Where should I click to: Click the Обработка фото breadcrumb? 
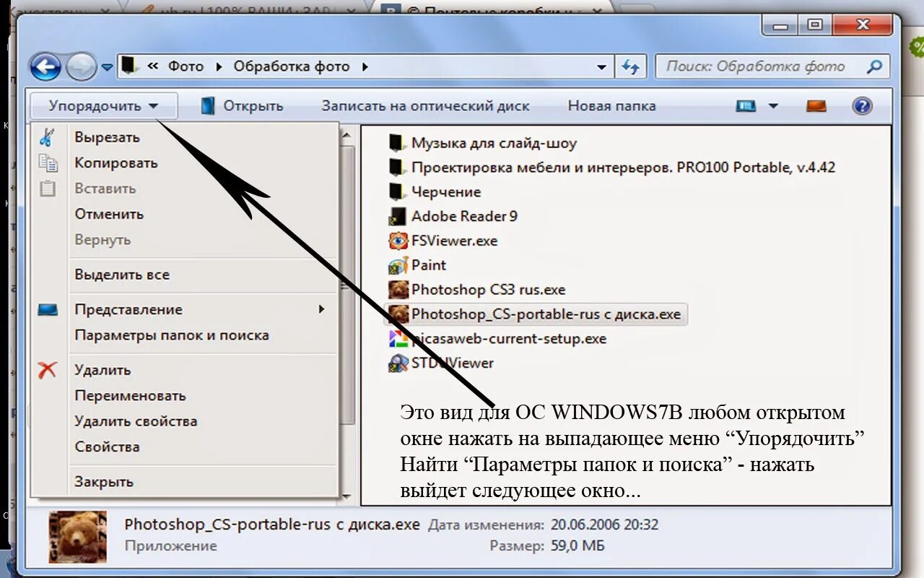pos(292,66)
